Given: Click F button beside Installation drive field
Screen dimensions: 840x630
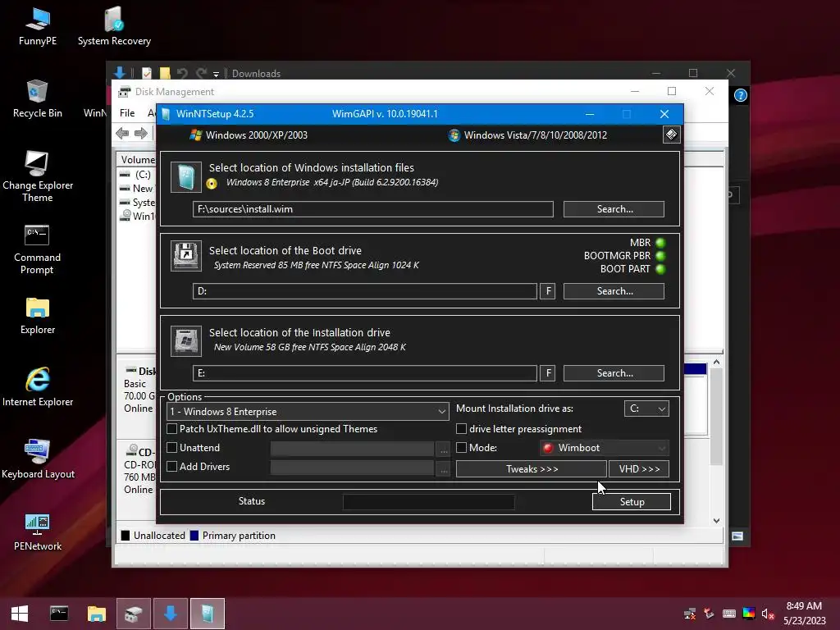Looking at the screenshot, I should point(547,373).
